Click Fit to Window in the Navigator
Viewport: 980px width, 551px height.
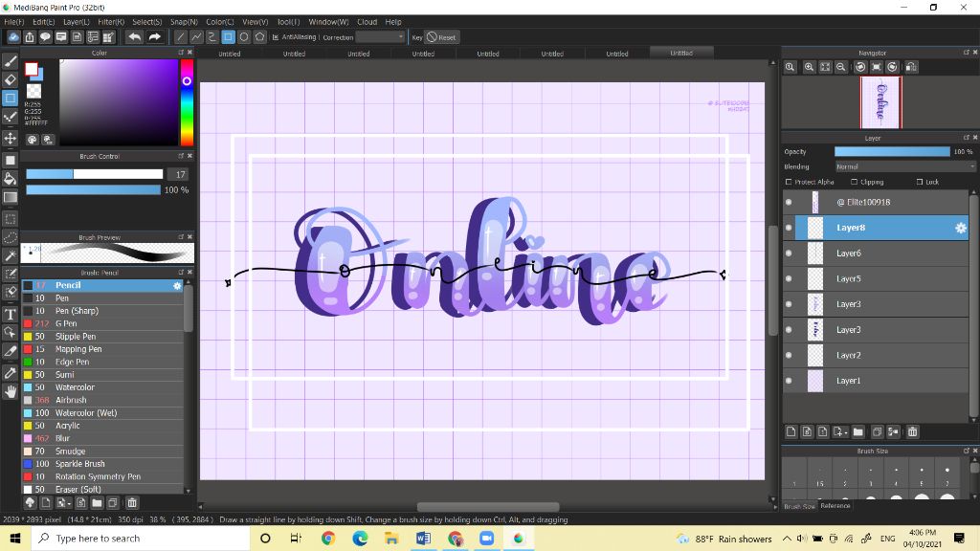pos(825,67)
